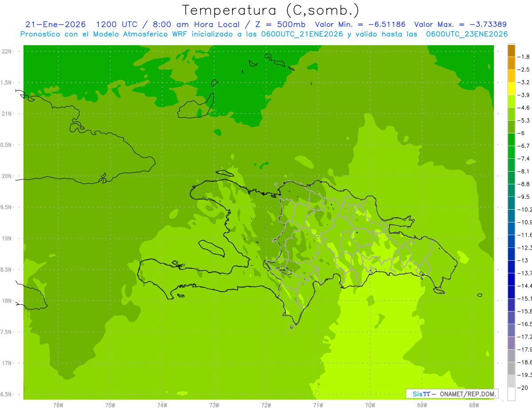Image resolution: width=532 pixels, height=411 pixels.
Task: Click the '-9.5' colorbar value label
Action: pos(524,197)
